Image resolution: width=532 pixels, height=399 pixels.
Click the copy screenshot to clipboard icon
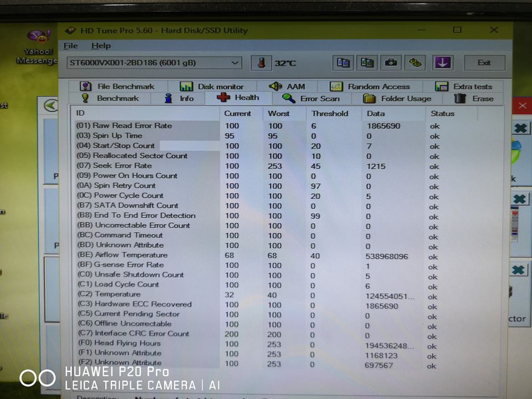(366, 62)
